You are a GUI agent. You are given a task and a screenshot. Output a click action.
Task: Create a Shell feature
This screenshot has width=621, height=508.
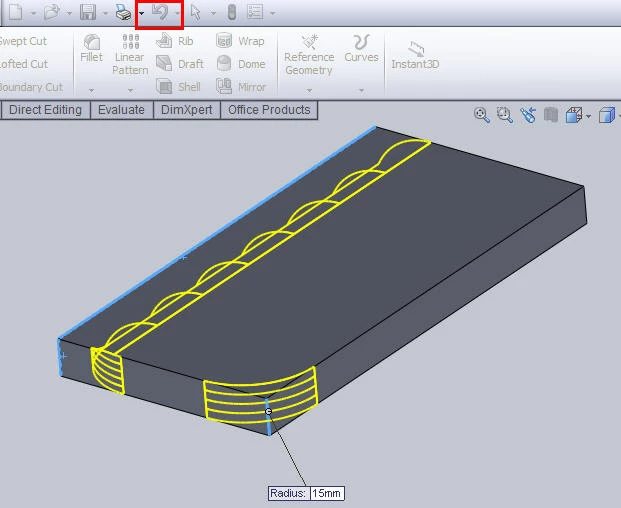click(178, 86)
